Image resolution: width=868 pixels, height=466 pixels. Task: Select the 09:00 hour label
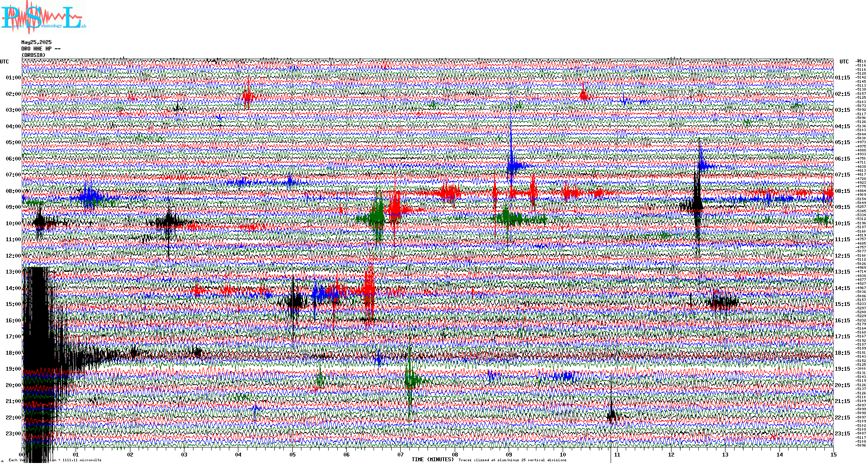13,207
